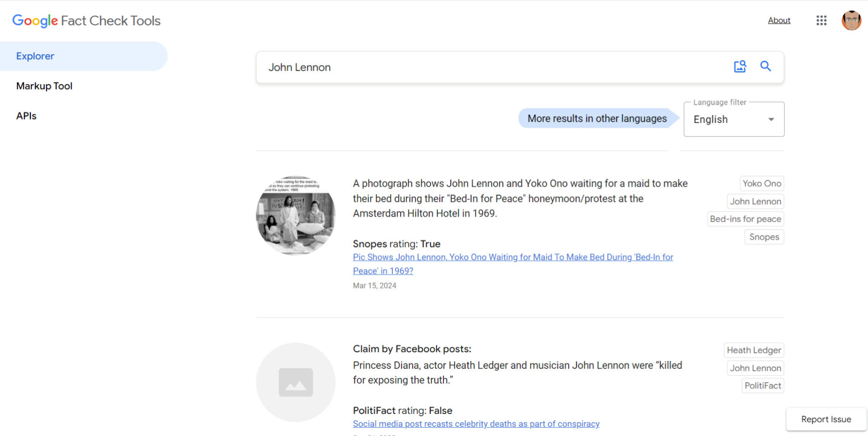The image size is (868, 436).
Task: Open the PolitiFact celebrity deaths conspiracy link
Action: point(476,424)
